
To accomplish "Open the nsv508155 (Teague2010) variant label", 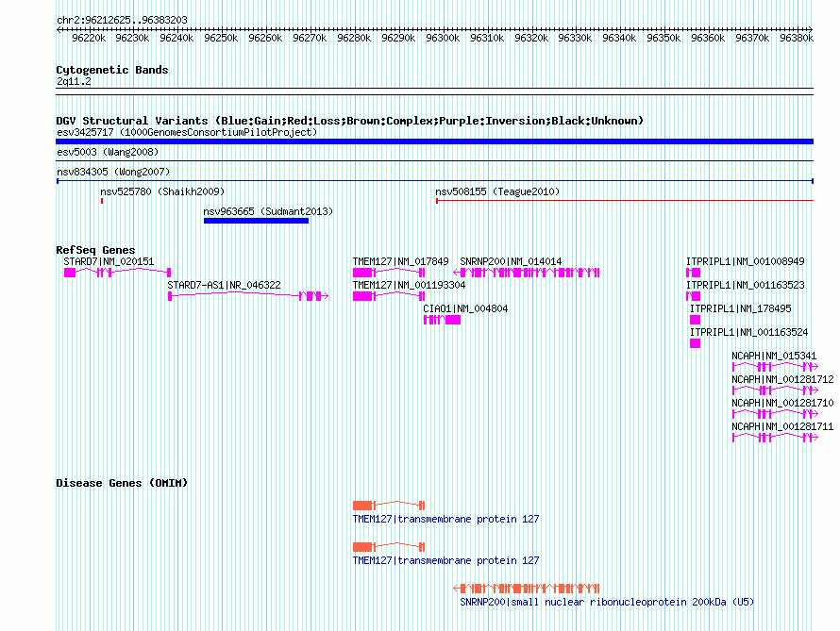I will point(497,191).
